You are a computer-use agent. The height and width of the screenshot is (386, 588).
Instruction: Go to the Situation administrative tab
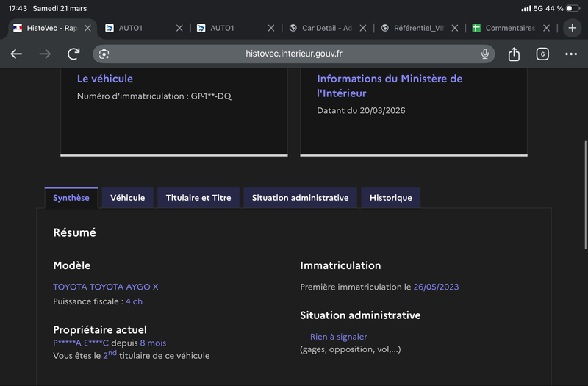click(300, 198)
